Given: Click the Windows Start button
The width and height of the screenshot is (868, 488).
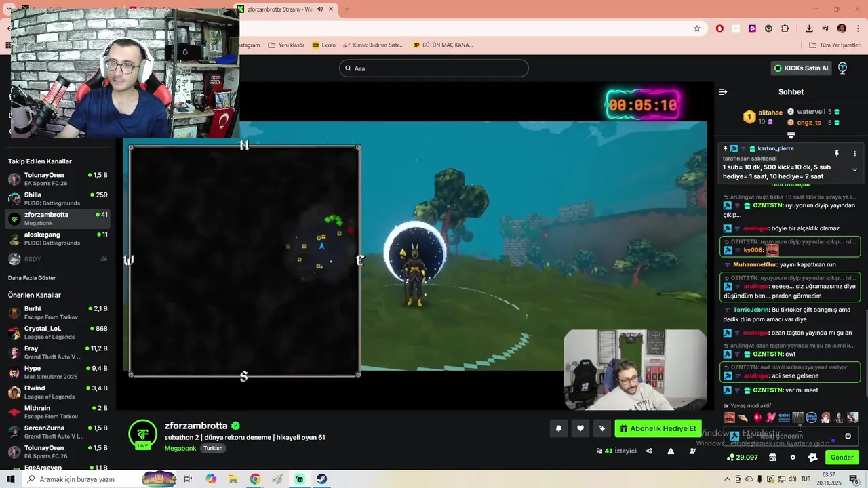Looking at the screenshot, I should [x=10, y=479].
